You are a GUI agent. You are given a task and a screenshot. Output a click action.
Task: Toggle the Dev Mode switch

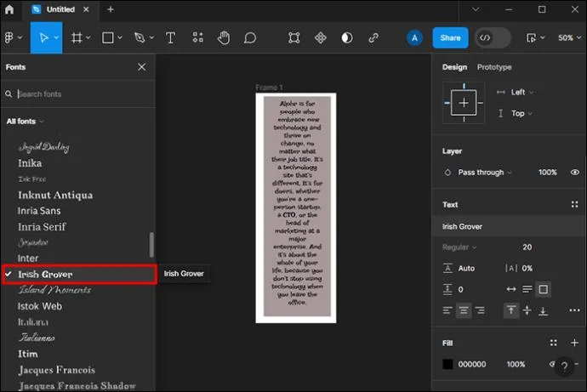493,37
